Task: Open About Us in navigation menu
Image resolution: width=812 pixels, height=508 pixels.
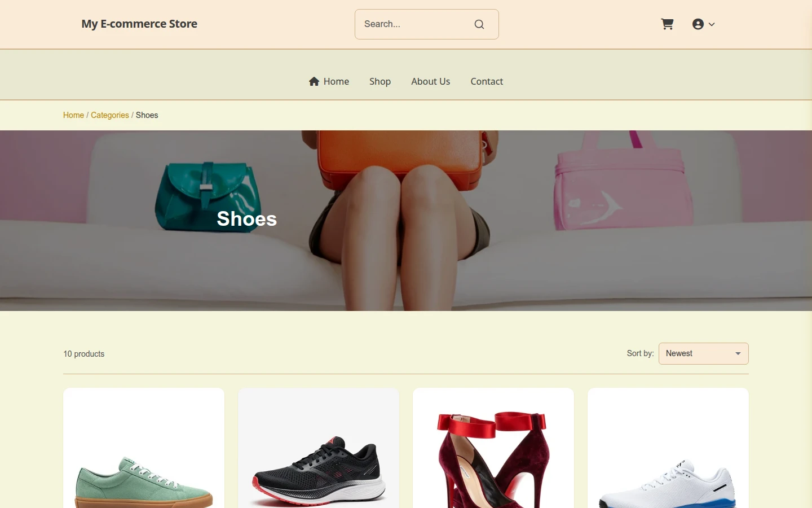Action: (x=431, y=81)
